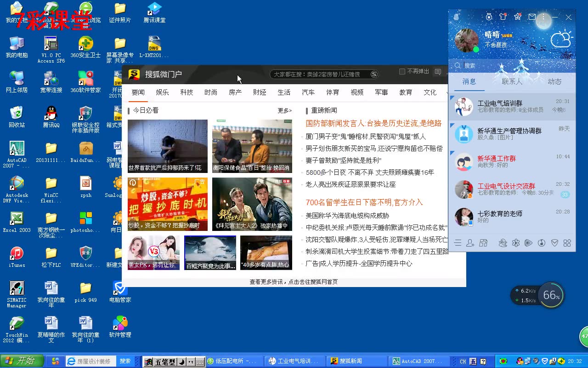Open headline 国防部新闻发言人 link
The image size is (588, 368).
point(373,123)
